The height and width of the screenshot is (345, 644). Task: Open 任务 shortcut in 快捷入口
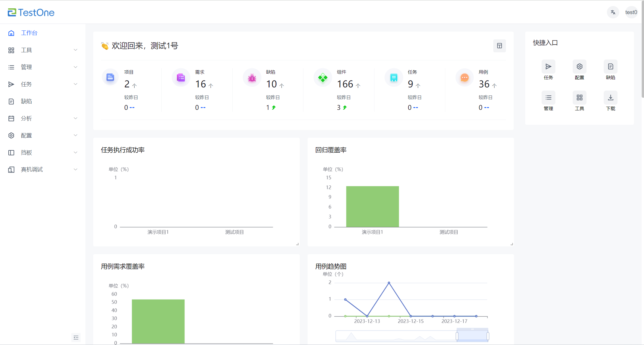pos(548,67)
